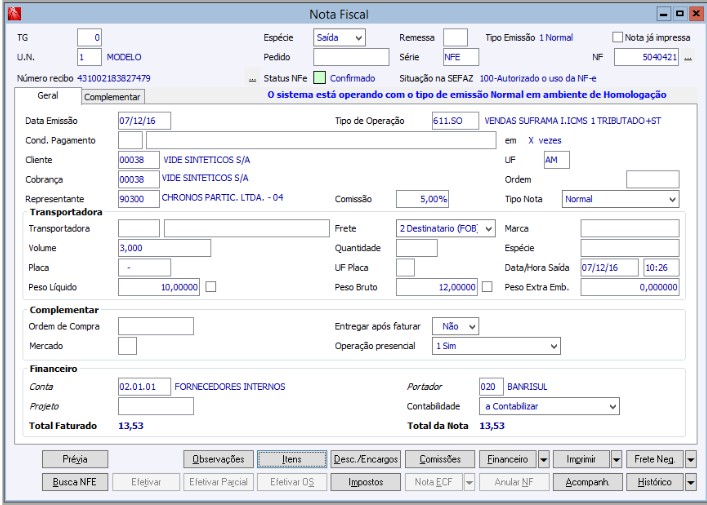
Task: Click the application icon in the title bar
Action: (13, 14)
